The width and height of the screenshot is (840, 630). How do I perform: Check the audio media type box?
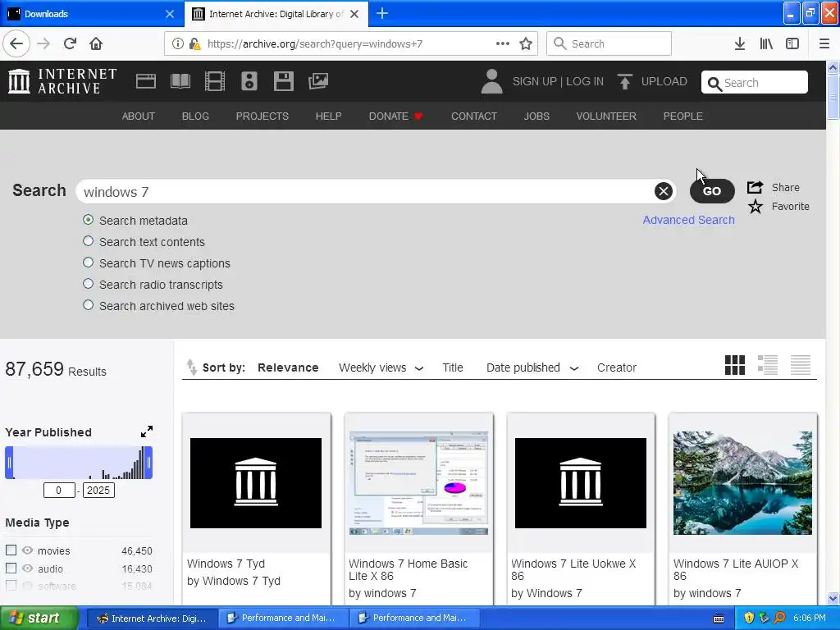point(11,568)
